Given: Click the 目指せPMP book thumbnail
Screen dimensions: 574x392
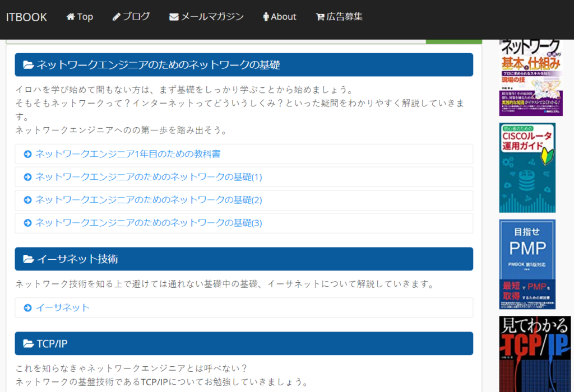Looking at the screenshot, I should (527, 263).
